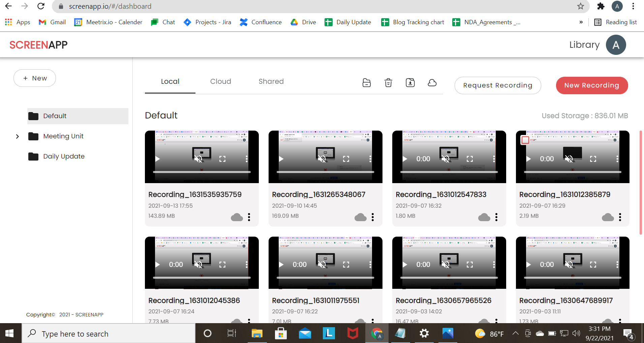Unmute the Recording_1631012547833 video

[x=446, y=159]
